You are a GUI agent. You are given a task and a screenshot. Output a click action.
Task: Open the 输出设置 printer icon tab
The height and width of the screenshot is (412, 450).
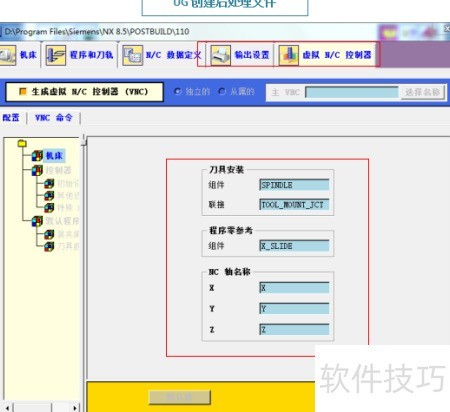[220, 55]
